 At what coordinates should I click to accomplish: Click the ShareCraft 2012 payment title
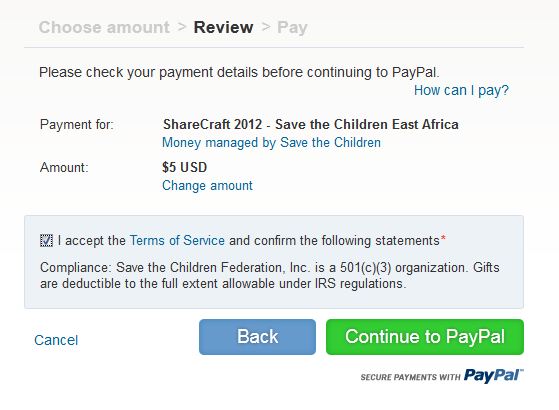311,124
